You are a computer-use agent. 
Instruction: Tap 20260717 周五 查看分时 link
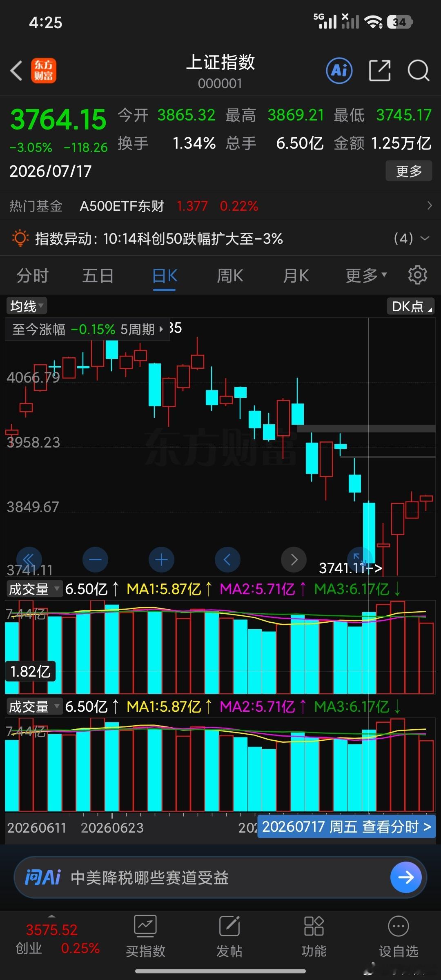click(x=346, y=827)
